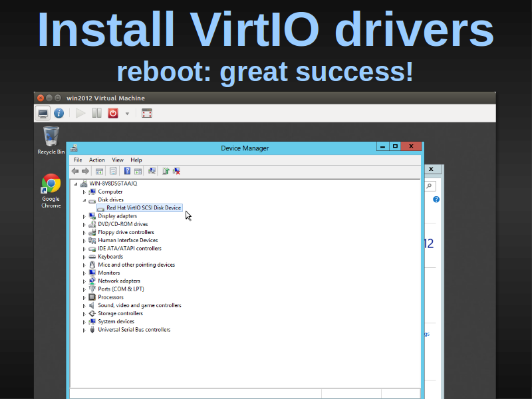Select the System devices tree item
The image size is (532, 399).
click(116, 321)
